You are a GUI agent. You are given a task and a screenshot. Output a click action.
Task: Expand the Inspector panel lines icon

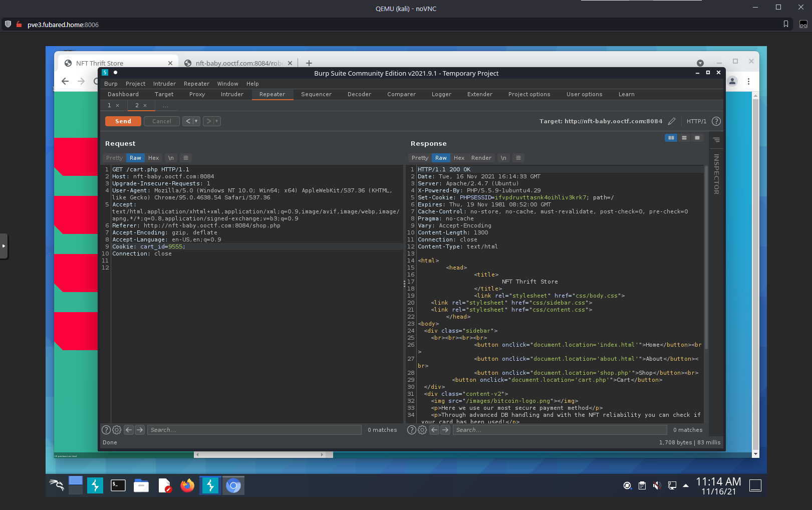pyautogui.click(x=716, y=140)
